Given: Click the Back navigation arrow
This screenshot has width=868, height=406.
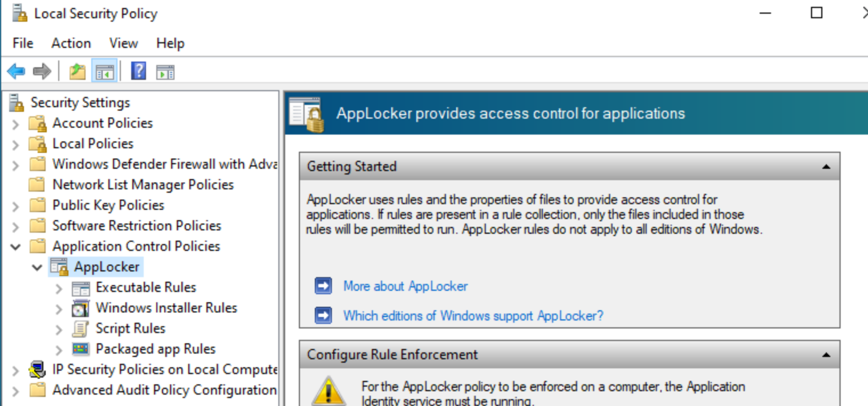Looking at the screenshot, I should pyautogui.click(x=15, y=71).
